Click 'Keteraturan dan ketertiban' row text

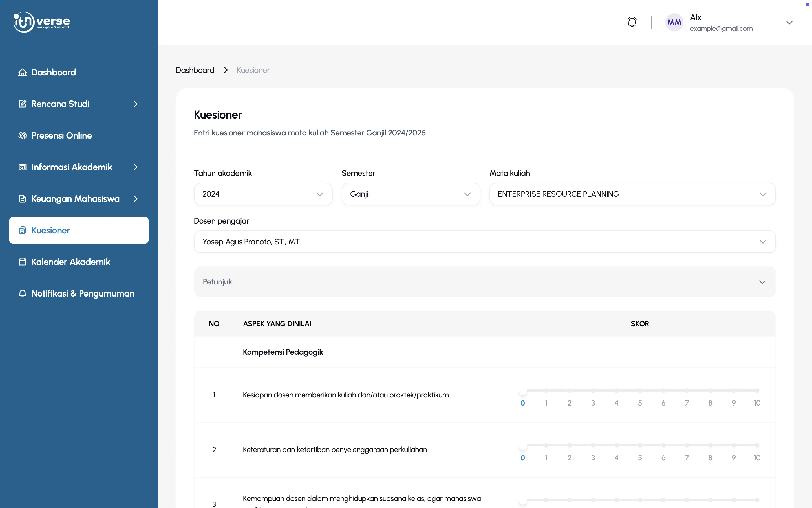335,450
